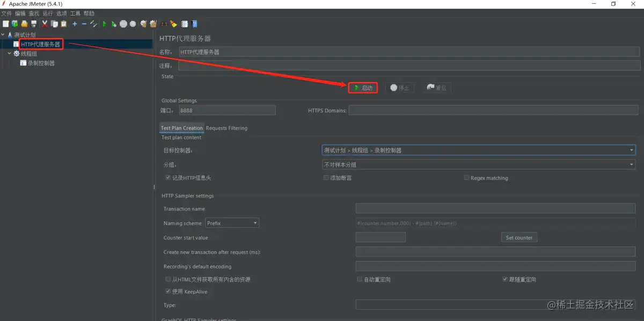Click Recording's default encoding field
644x321 pixels.
pos(495,266)
